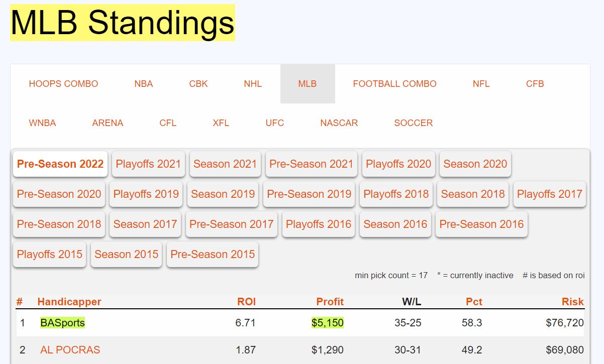Open BASports handicapper profile
This screenshot has height=364, width=604.
point(63,323)
